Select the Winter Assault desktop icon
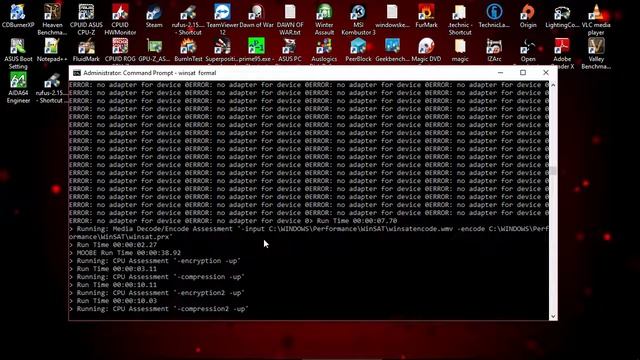This screenshot has width=640, height=360. click(324, 19)
